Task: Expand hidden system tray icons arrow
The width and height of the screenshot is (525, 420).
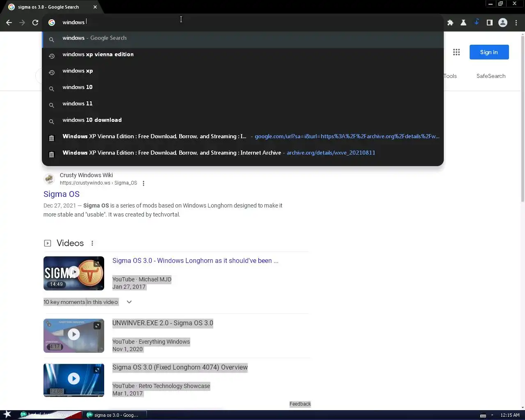Action: [492, 415]
